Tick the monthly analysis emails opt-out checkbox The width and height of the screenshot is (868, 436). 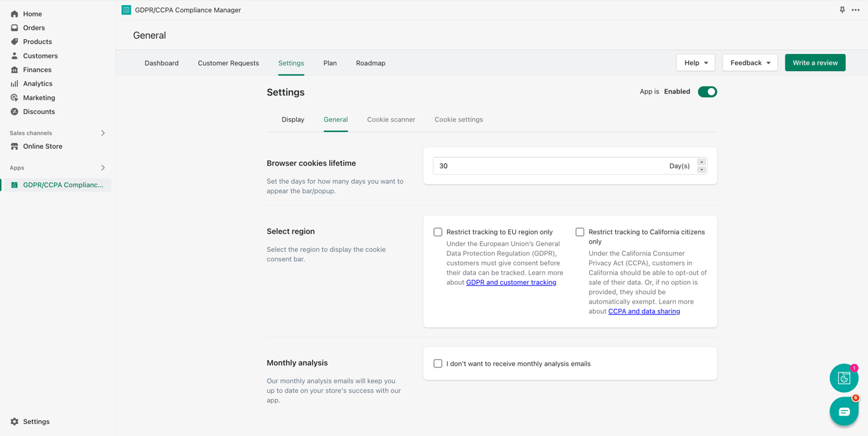(x=438, y=364)
